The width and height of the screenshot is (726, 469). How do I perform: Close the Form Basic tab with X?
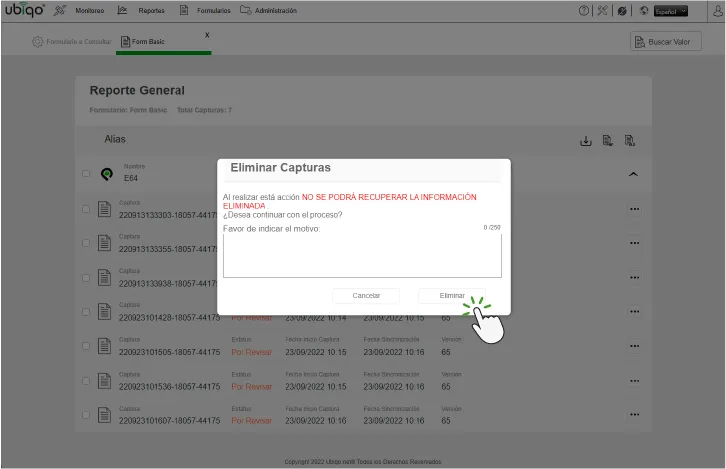tap(207, 35)
